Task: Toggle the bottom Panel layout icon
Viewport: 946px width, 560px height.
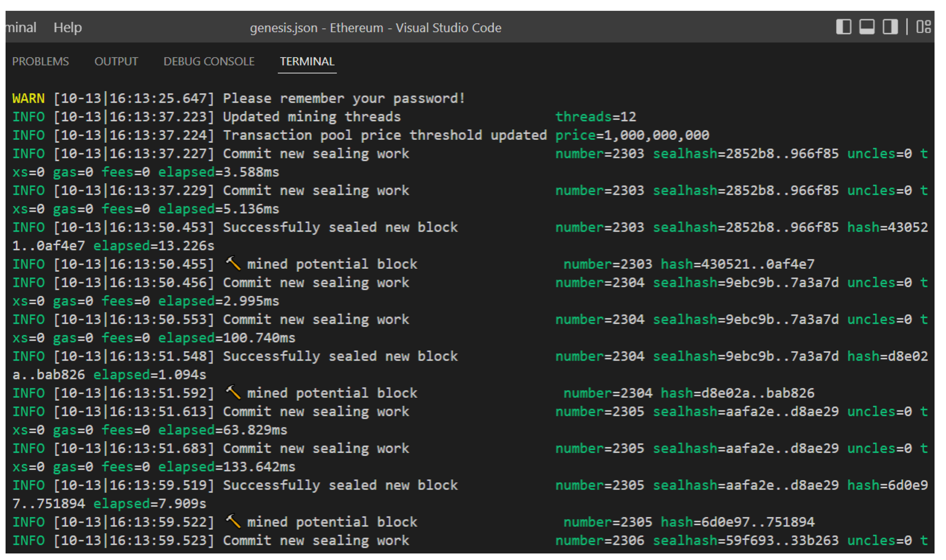Action: click(866, 27)
